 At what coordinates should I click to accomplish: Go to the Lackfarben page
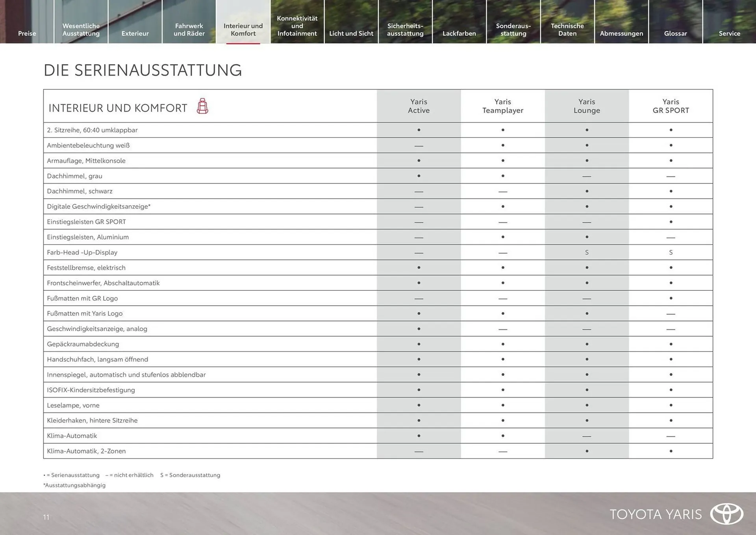point(460,33)
